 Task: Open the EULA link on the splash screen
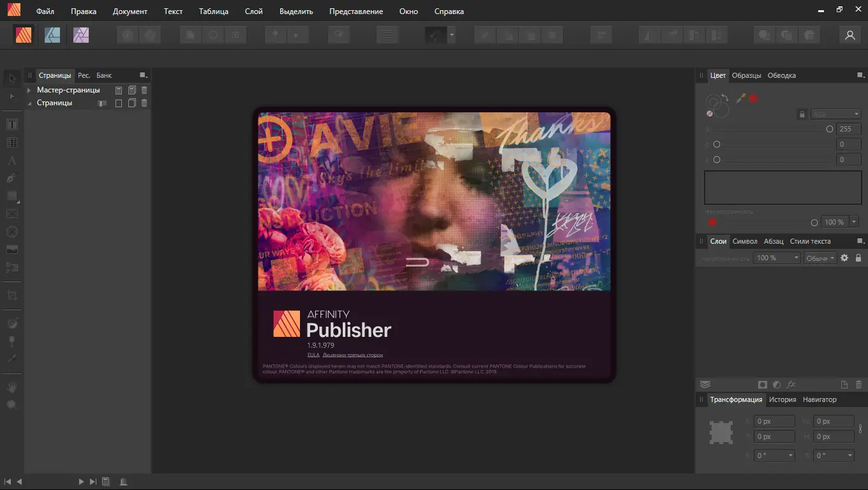coord(313,354)
